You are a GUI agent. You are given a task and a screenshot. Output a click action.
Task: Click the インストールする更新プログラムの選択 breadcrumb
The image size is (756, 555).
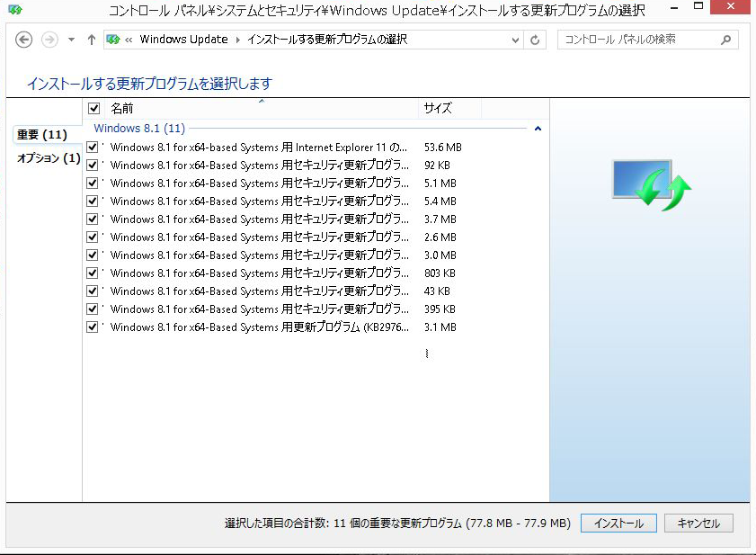click(327, 40)
